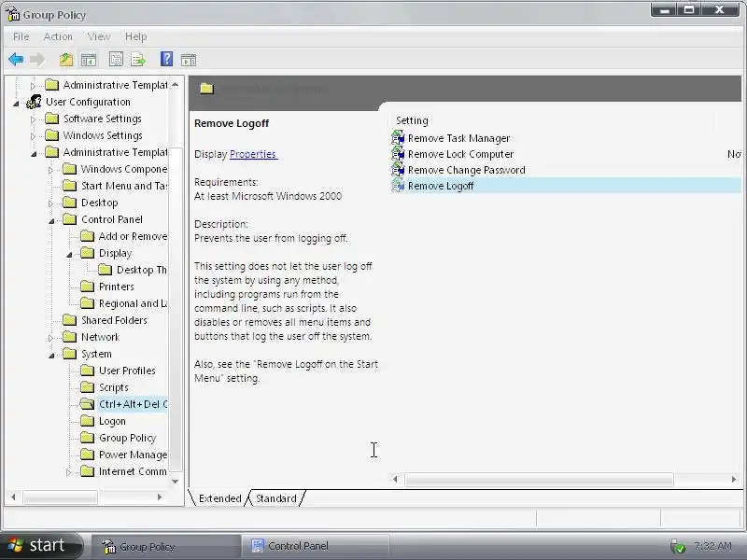Switch to Group Policy taskbar button
This screenshot has width=747, height=560.
coord(167,546)
